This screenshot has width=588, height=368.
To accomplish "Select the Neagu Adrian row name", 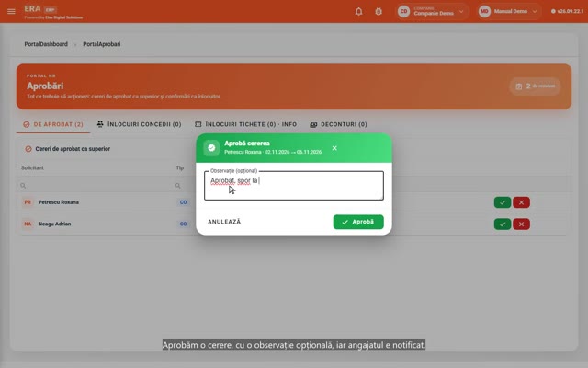I will coord(54,224).
